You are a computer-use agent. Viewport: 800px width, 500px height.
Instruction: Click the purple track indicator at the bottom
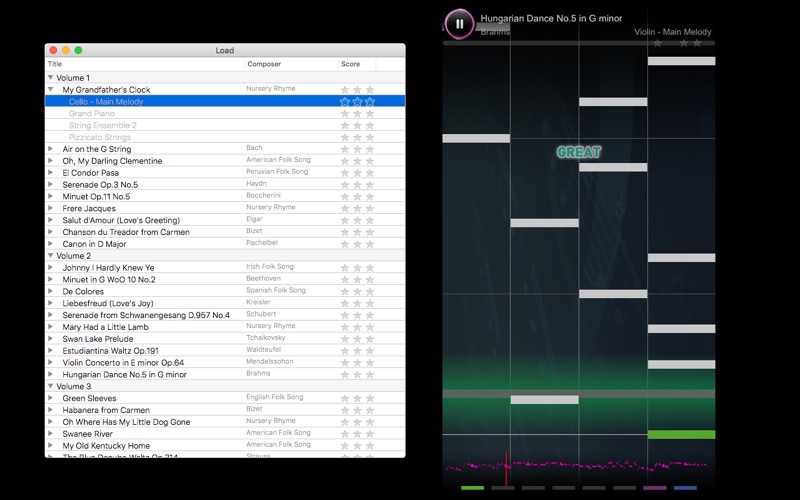[655, 488]
